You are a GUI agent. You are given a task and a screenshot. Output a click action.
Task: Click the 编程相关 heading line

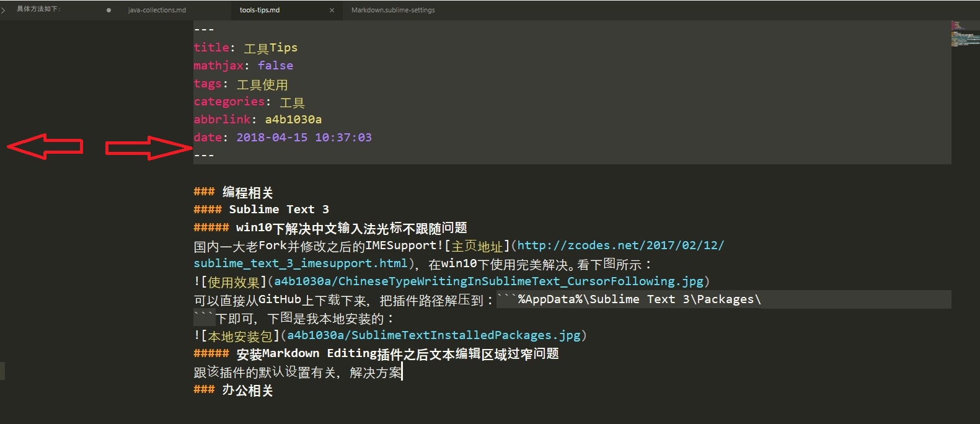pyautogui.click(x=247, y=192)
